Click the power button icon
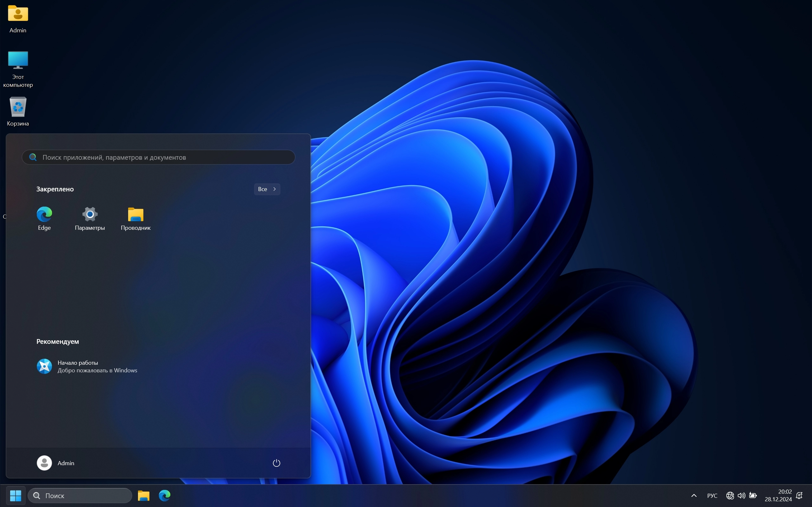Image resolution: width=812 pixels, height=507 pixels. tap(276, 463)
